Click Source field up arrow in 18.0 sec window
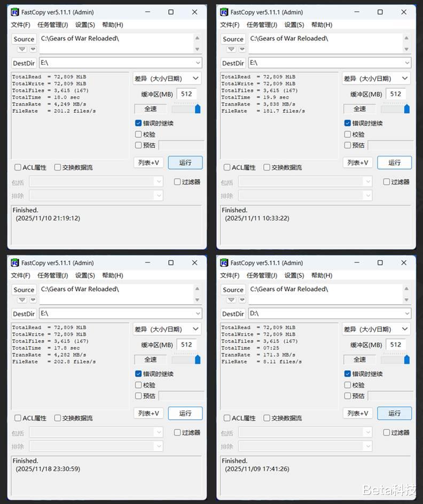423x504 pixels. (x=197, y=38)
